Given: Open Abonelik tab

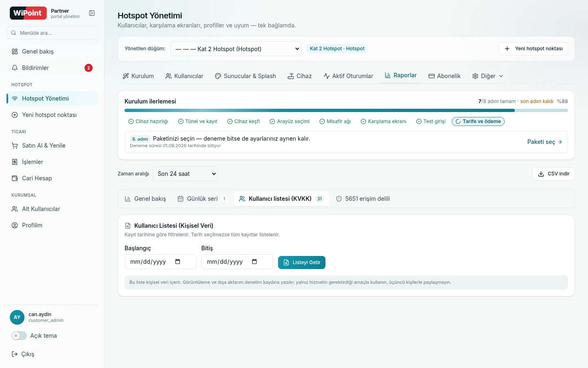Looking at the screenshot, I should click(444, 76).
